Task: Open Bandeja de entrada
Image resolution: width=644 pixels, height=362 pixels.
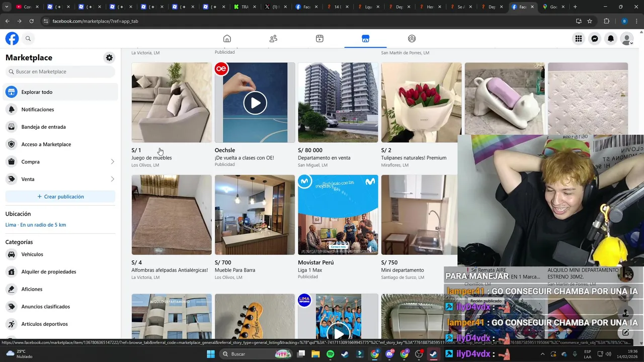Action: pos(61,127)
